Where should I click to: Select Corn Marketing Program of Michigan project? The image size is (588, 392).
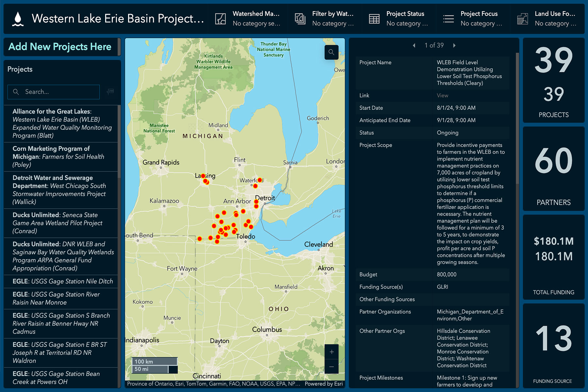61,157
